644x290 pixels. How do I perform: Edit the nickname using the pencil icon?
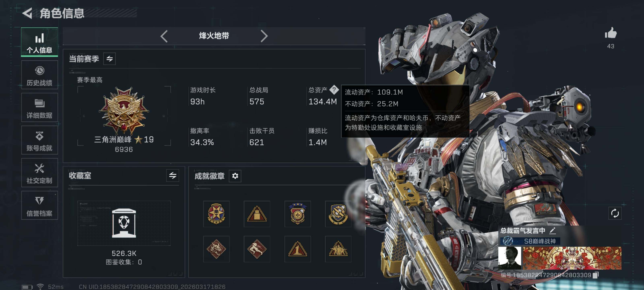point(552,230)
